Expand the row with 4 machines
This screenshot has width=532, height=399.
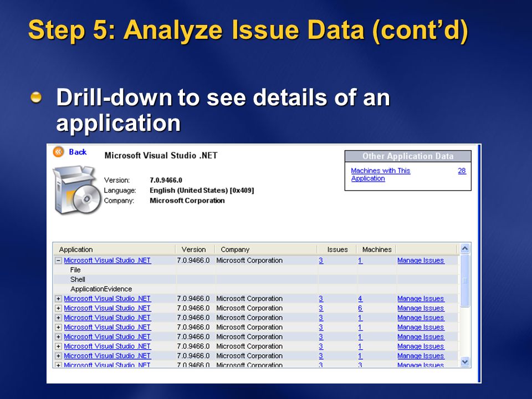(x=58, y=299)
